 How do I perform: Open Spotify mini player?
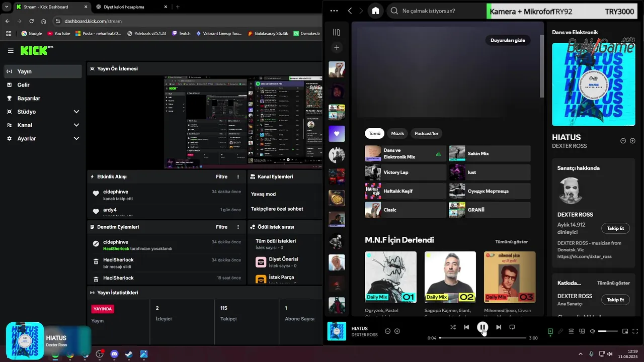click(625, 331)
